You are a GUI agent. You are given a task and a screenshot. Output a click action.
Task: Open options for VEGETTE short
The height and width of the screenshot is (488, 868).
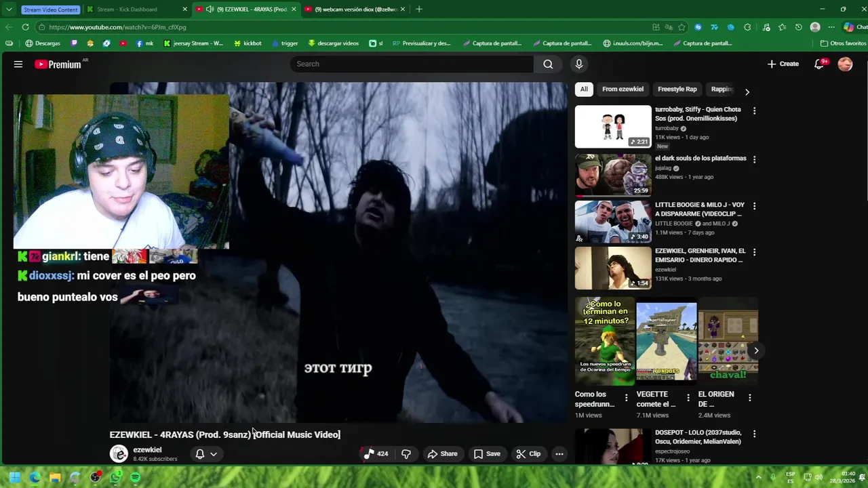click(x=688, y=398)
